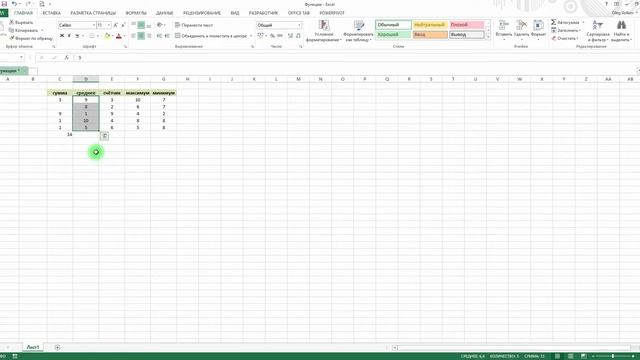
Task: Open Условное форматирование menu
Action: pyautogui.click(x=324, y=31)
